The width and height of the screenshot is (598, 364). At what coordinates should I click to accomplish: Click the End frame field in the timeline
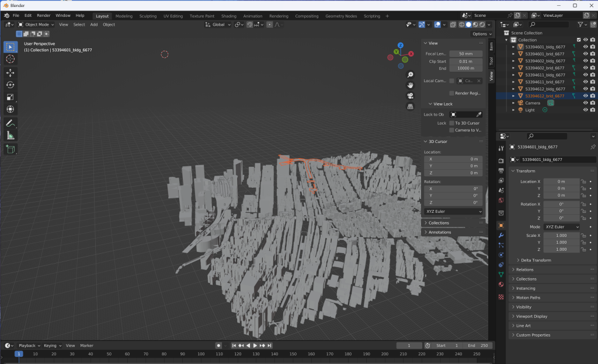coord(478,345)
